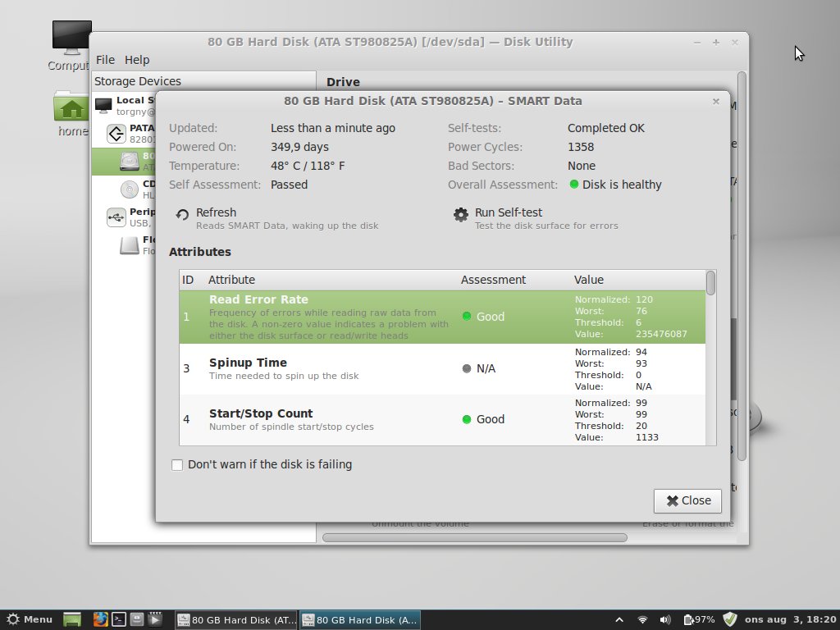Click the Close button in SMART dialog
The height and width of the screenshot is (630, 840).
click(x=687, y=500)
